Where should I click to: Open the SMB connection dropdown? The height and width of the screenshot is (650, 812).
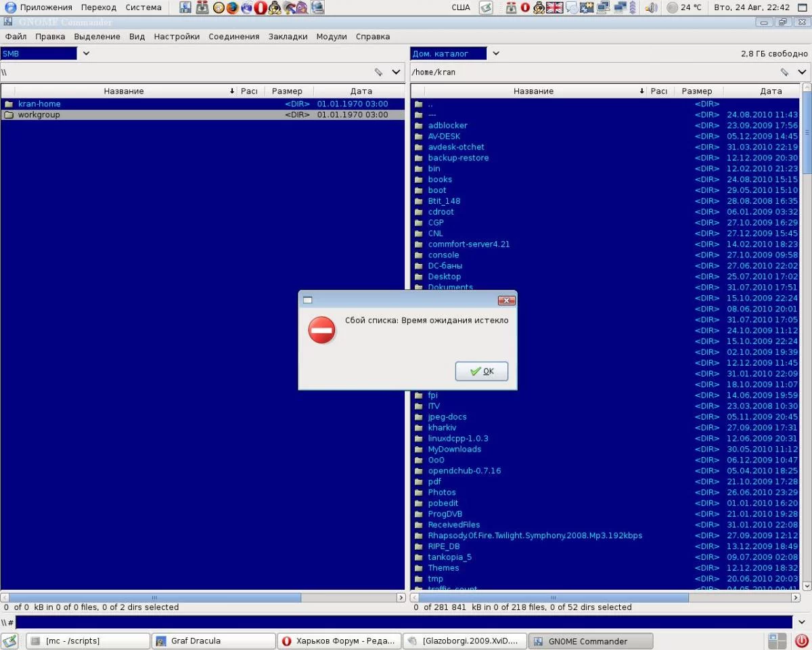tap(86, 53)
